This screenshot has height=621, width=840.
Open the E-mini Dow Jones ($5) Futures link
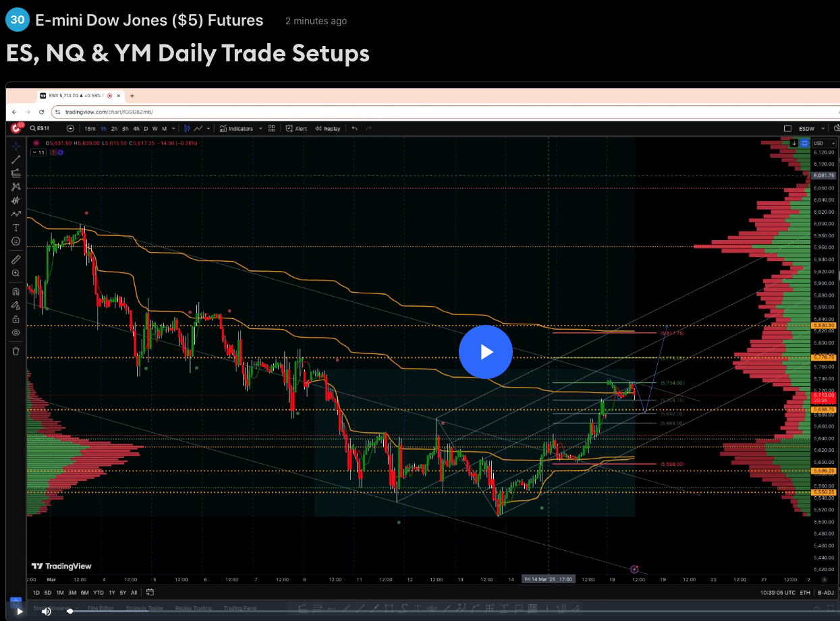[149, 20]
